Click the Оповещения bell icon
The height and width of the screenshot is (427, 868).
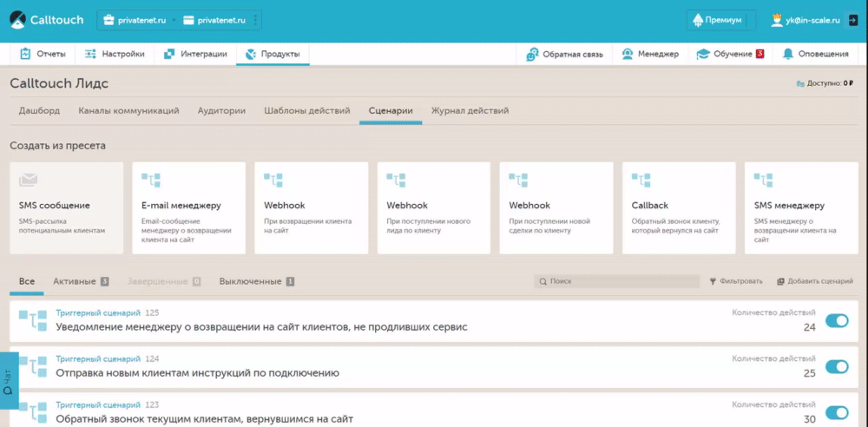(x=787, y=54)
